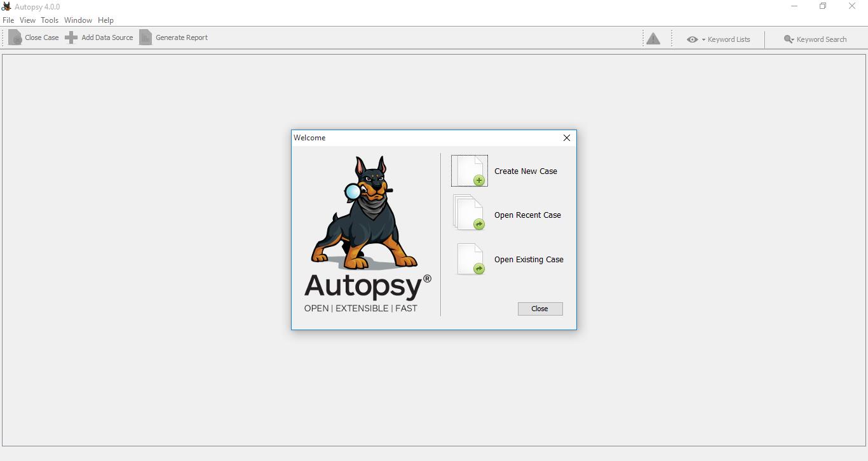Dismiss Welcome dialog with X button
Image resolution: width=868 pixels, height=461 pixels.
(567, 138)
